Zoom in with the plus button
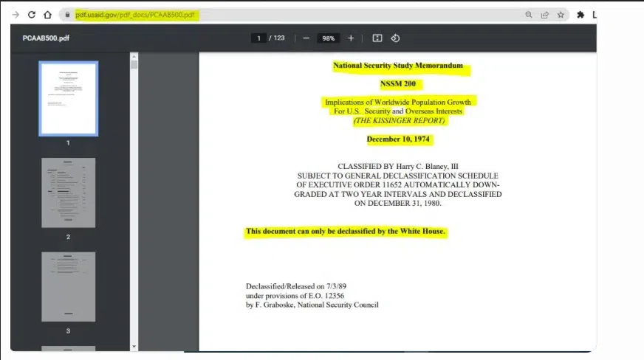Viewport: 644px width, 360px height. (351, 38)
